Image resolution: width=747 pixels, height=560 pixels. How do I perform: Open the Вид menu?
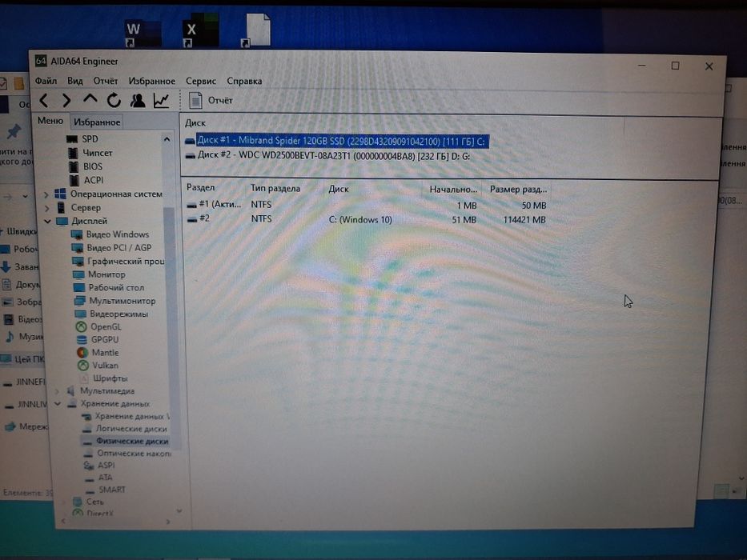(74, 81)
